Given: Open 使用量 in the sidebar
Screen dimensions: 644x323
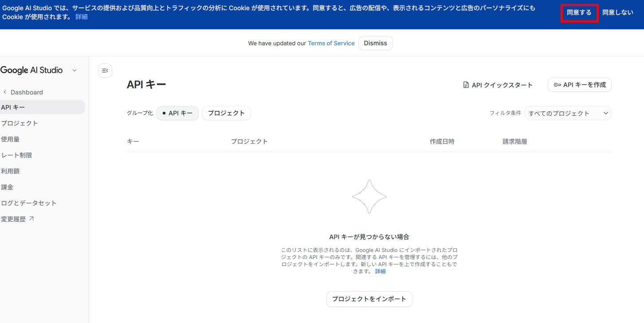Looking at the screenshot, I should pyautogui.click(x=10, y=139).
